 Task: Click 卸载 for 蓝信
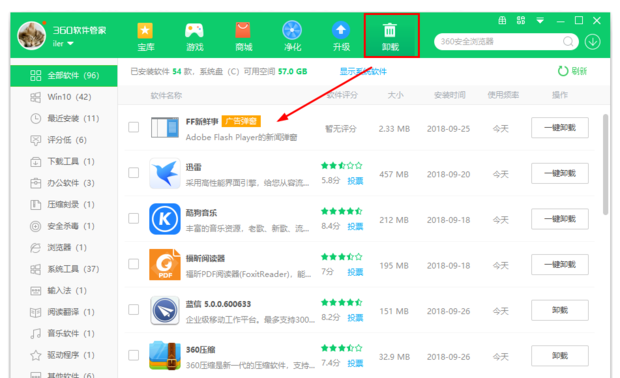(x=560, y=310)
